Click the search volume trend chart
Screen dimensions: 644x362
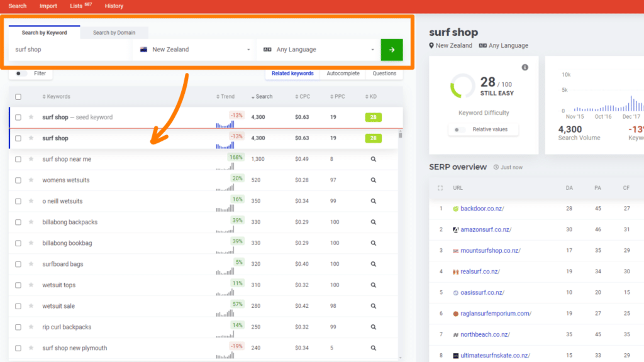pos(602,96)
